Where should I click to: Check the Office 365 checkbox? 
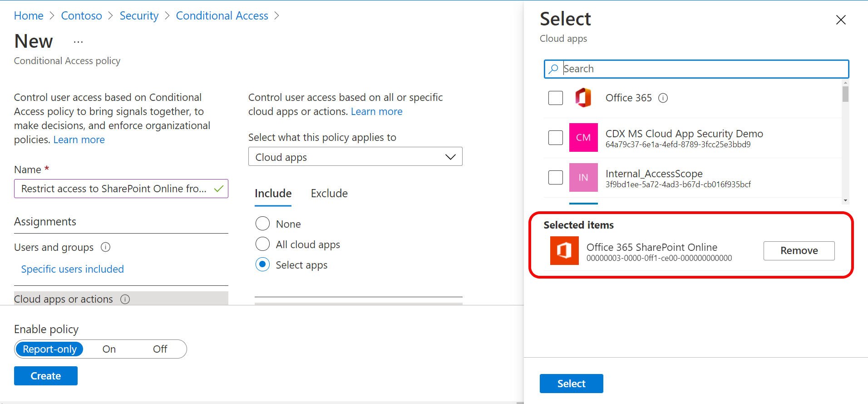556,98
